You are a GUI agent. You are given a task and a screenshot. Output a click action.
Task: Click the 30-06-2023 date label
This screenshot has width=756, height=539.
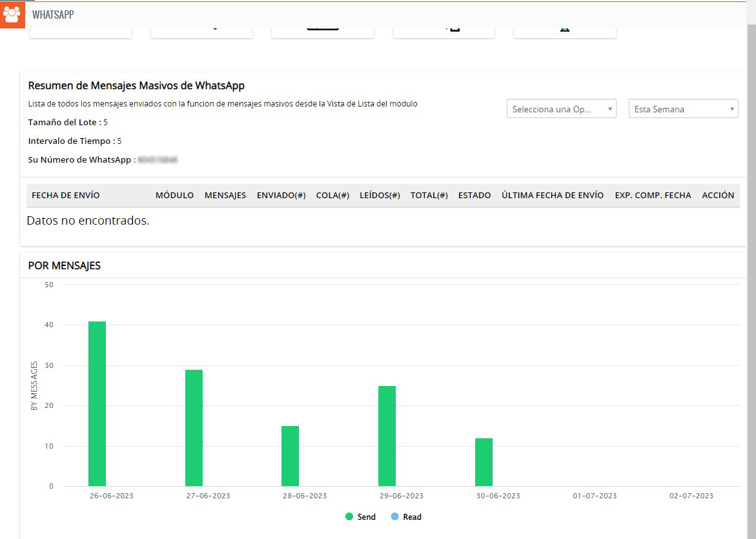[x=498, y=496]
